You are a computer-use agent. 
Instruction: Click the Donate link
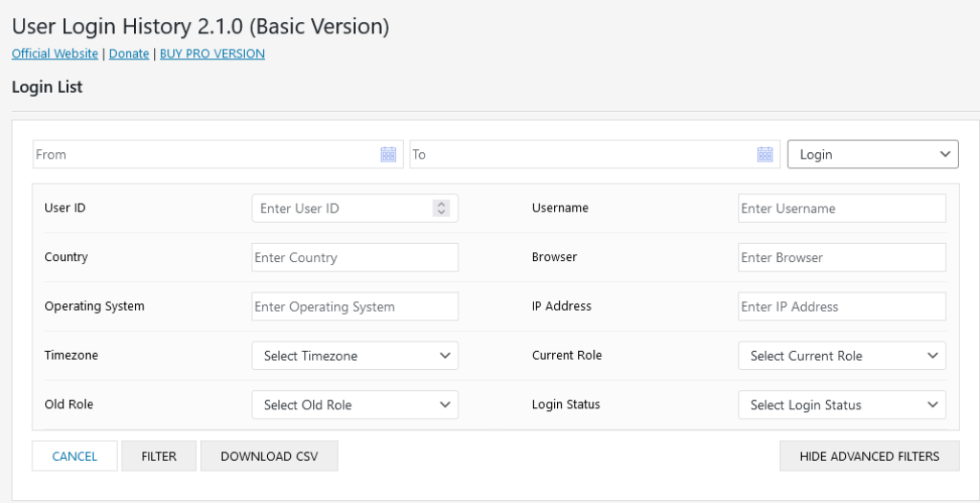129,54
